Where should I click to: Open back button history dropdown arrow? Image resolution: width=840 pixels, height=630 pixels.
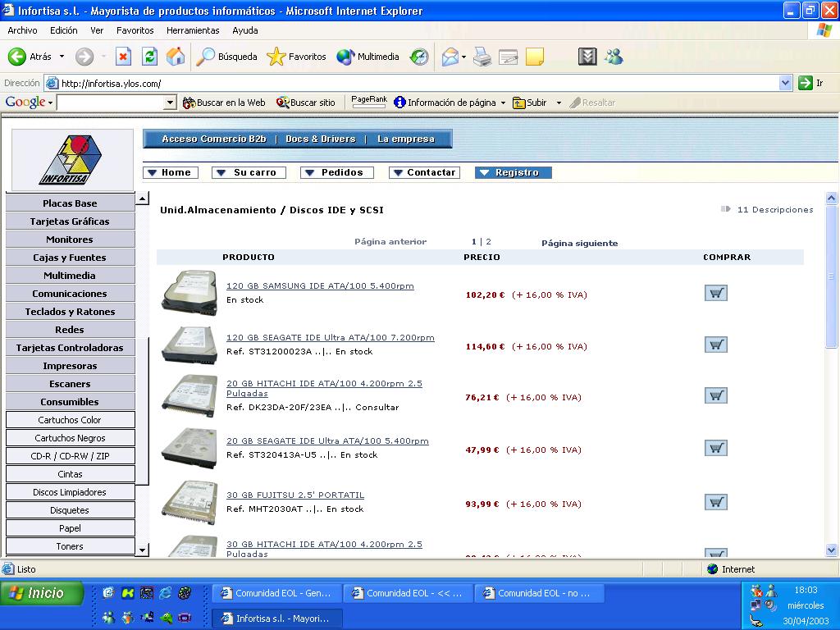click(62, 57)
